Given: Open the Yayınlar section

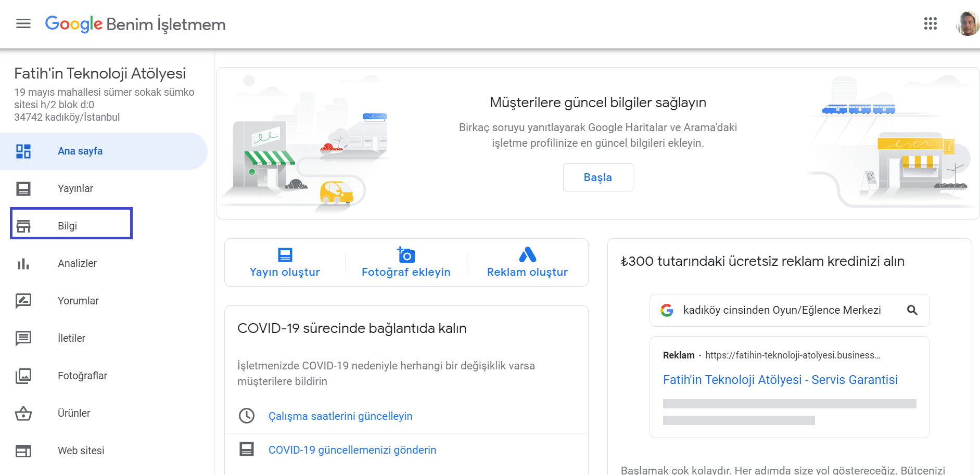Looking at the screenshot, I should 75,189.
